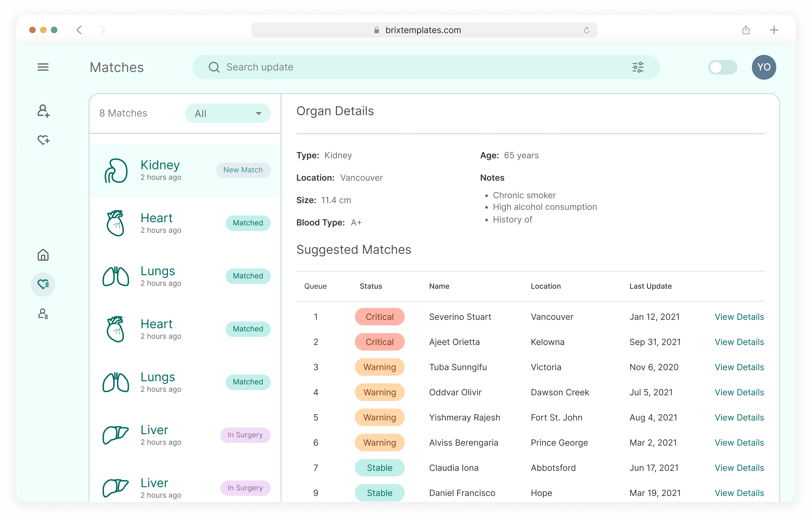
Task: Select the second Heart Matched entry
Action: pos(185,329)
